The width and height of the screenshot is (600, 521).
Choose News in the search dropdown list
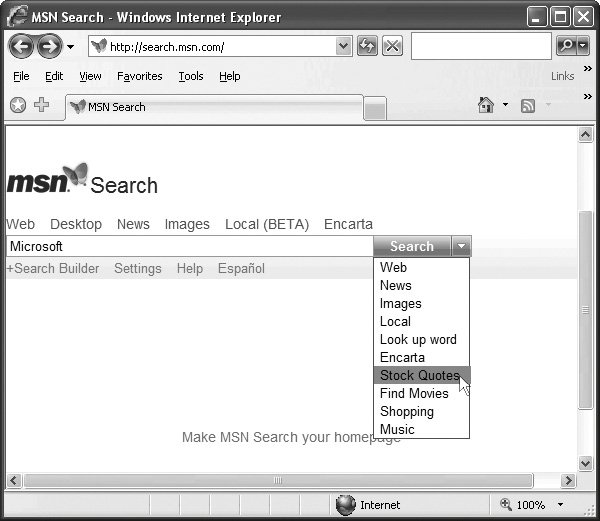421,285
